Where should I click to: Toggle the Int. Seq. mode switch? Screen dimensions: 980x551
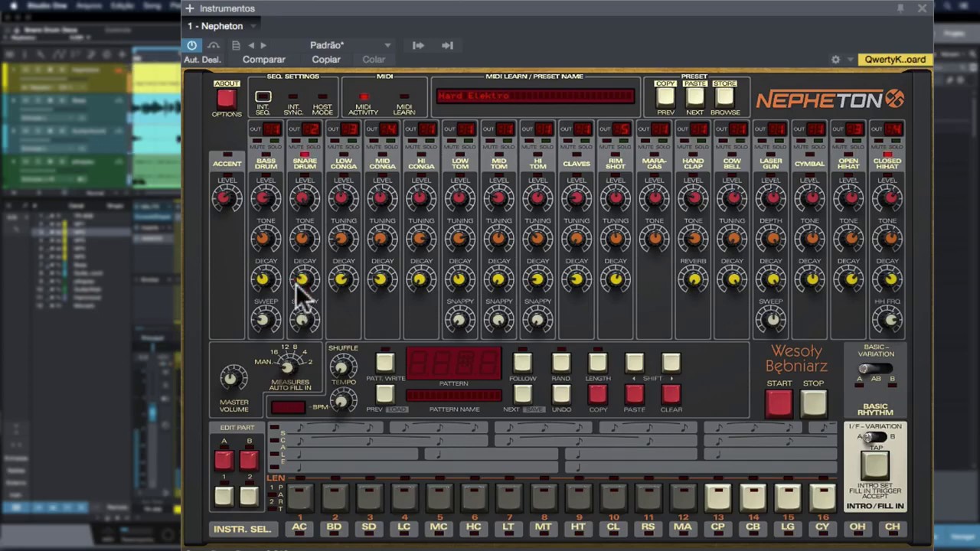263,97
